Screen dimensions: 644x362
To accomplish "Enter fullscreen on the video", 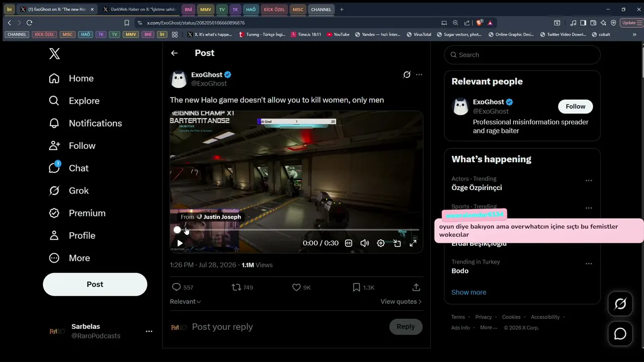I will [413, 243].
